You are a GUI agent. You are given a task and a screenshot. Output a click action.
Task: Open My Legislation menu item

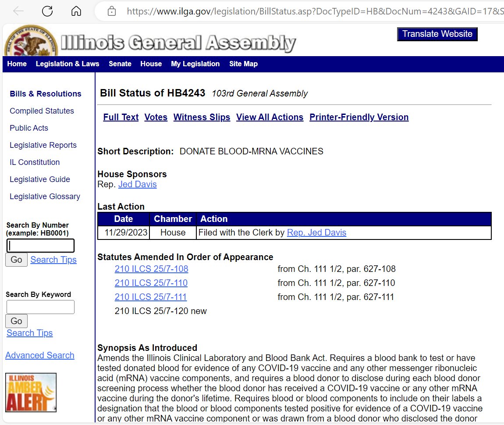click(195, 64)
